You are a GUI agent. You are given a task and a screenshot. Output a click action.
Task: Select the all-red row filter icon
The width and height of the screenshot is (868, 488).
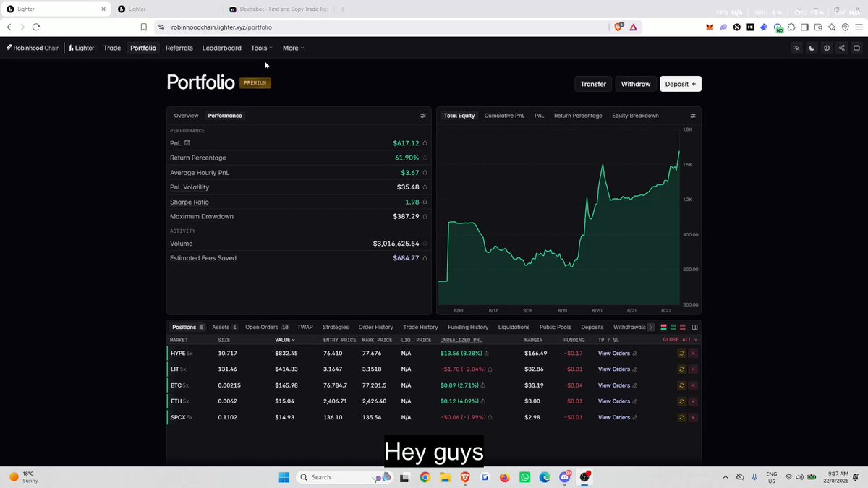point(681,328)
